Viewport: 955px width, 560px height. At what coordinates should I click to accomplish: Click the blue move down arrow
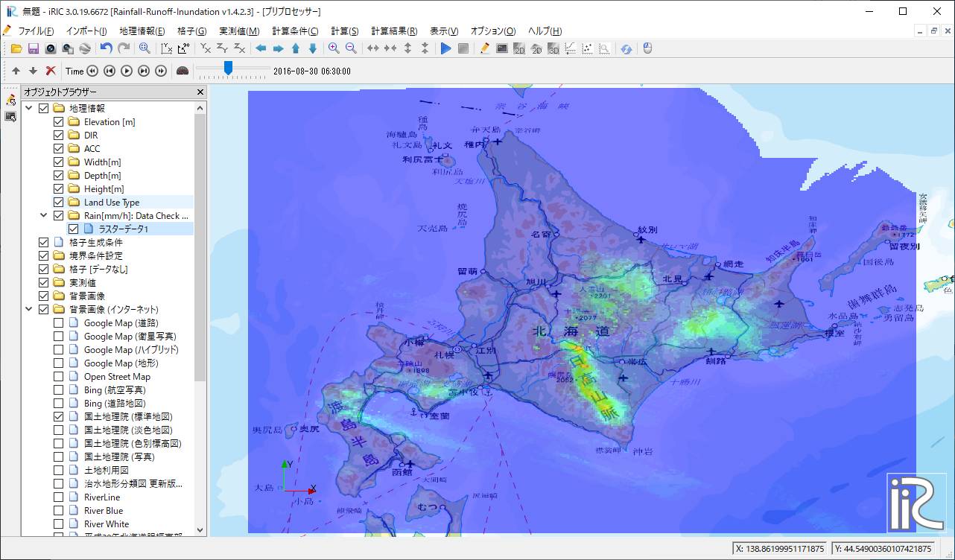[312, 48]
